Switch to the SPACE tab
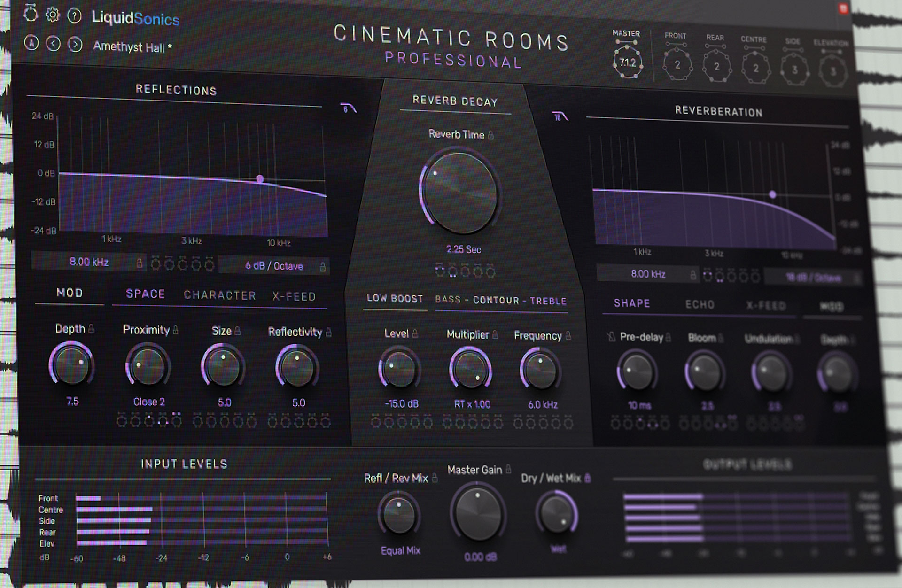The image size is (902, 588). (x=146, y=294)
